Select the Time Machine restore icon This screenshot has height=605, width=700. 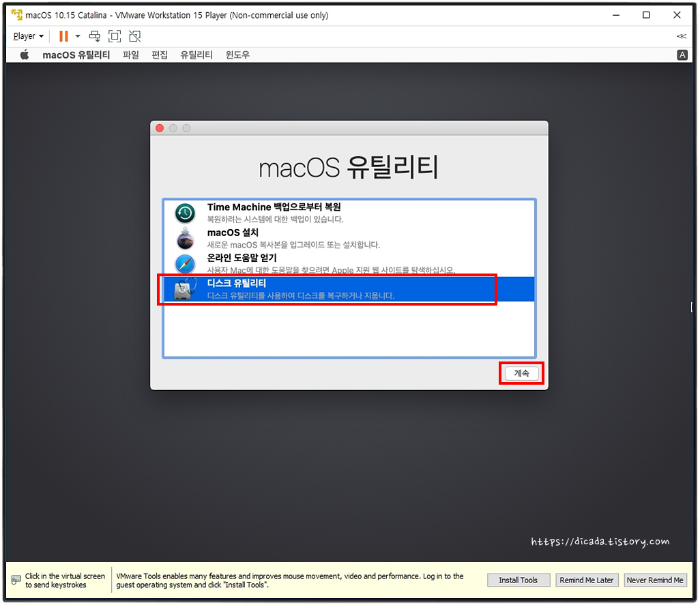185,213
